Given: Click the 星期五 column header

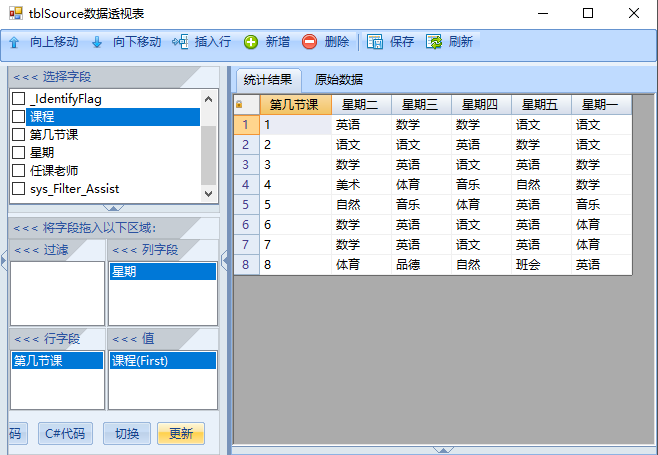Looking at the screenshot, I should click(x=541, y=105).
